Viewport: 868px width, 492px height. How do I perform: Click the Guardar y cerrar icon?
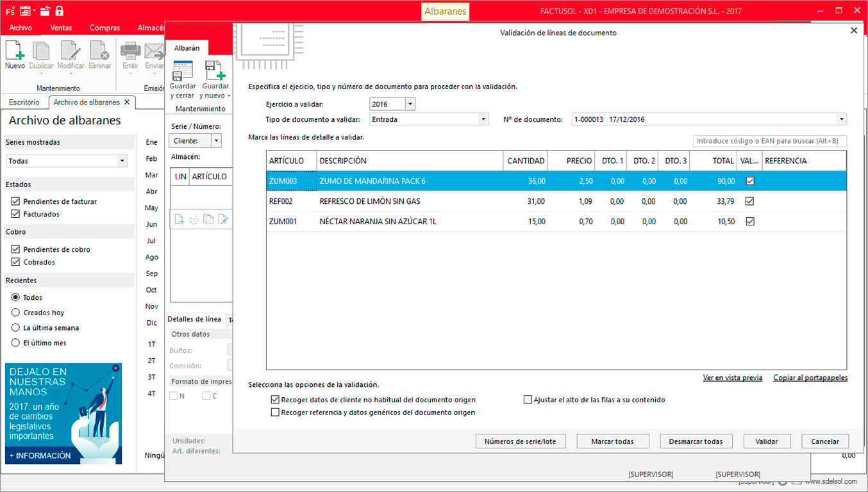[183, 70]
